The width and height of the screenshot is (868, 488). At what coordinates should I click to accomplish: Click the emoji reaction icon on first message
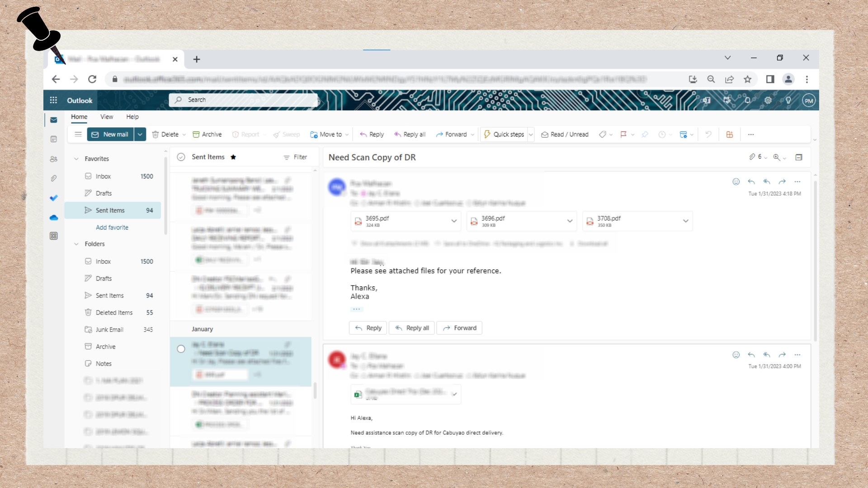pos(736,182)
